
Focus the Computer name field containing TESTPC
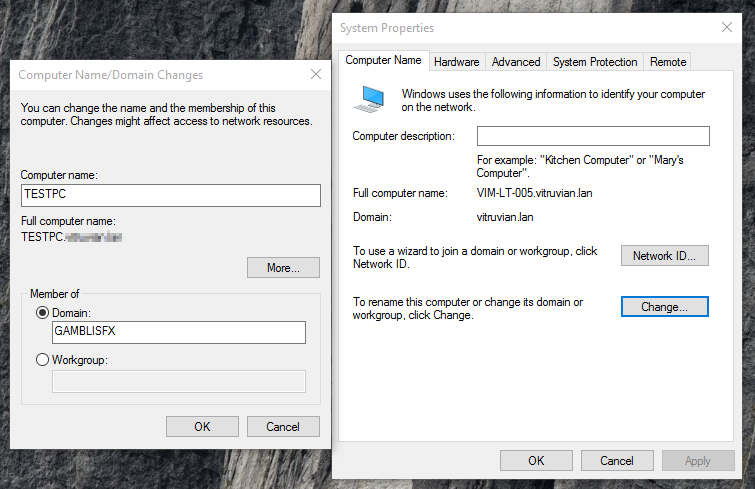click(x=170, y=195)
